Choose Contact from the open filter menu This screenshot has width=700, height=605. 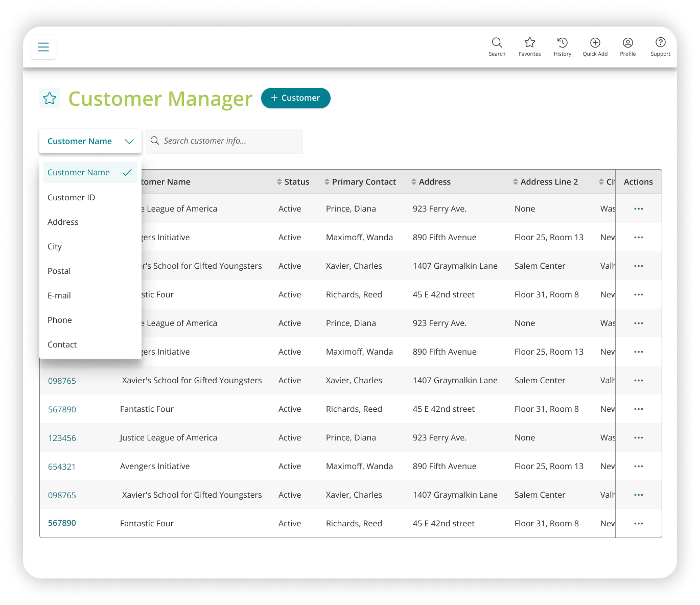62,344
